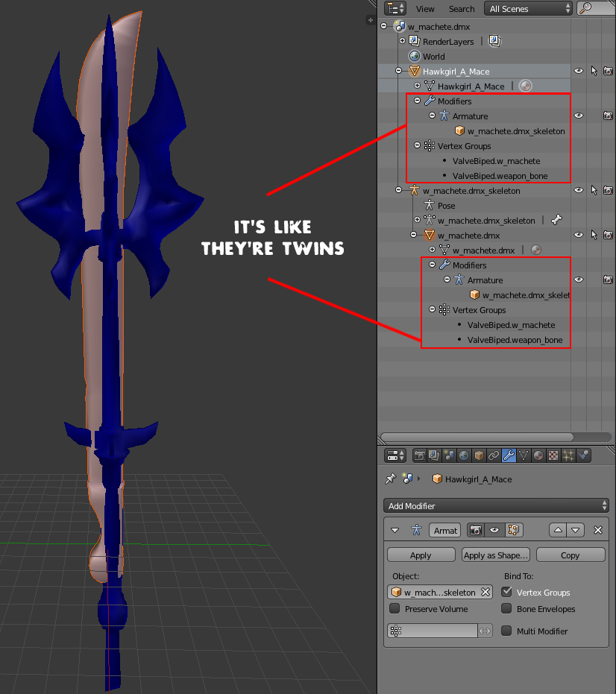Click the scene icon in properties breadcrumb
Screen dimensions: 616x694
[x=407, y=479]
